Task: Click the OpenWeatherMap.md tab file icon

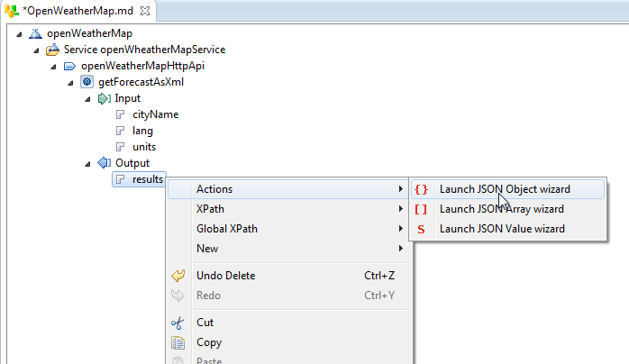Action: pyautogui.click(x=12, y=11)
